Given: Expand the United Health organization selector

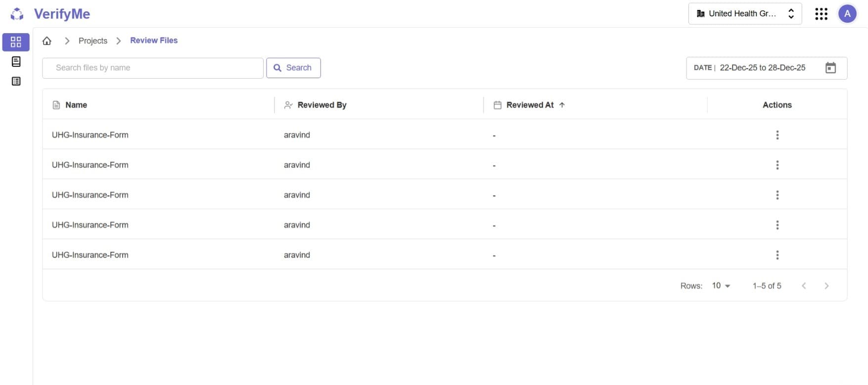Looking at the screenshot, I should (745, 14).
